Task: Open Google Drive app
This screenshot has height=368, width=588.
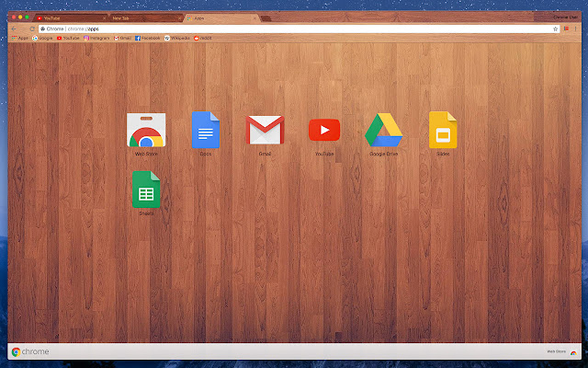Action: [384, 130]
